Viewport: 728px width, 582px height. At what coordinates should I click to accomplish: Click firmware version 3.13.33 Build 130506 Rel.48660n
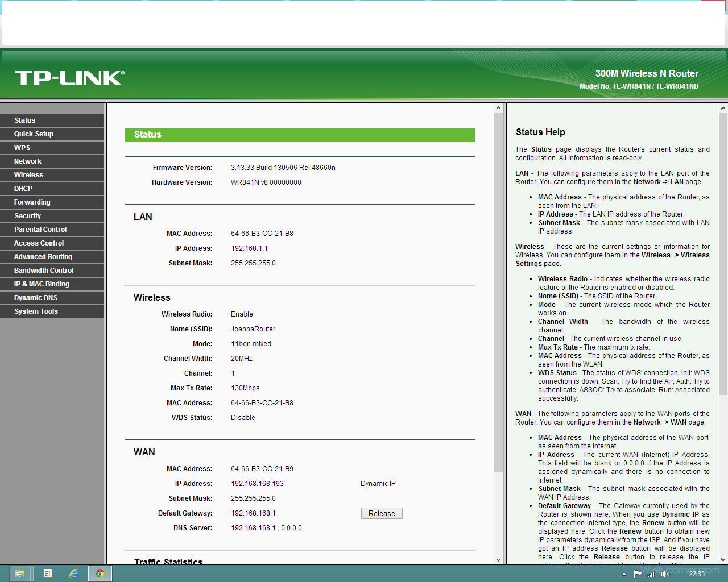click(283, 168)
